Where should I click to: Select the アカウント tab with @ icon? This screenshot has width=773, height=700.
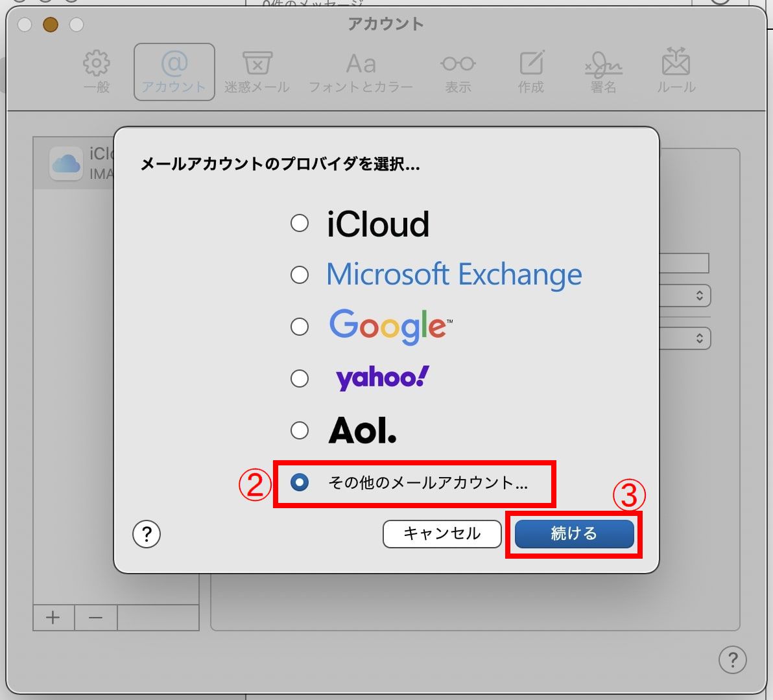[x=174, y=72]
